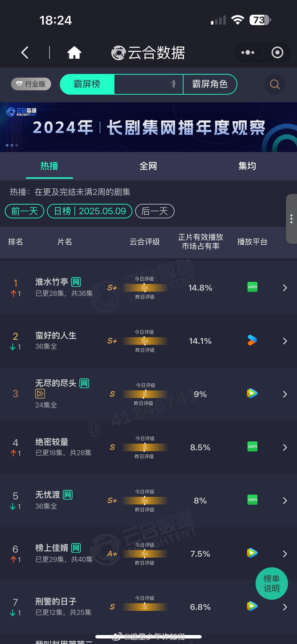
Task: Switch to the 集均 tab
Action: [247, 166]
